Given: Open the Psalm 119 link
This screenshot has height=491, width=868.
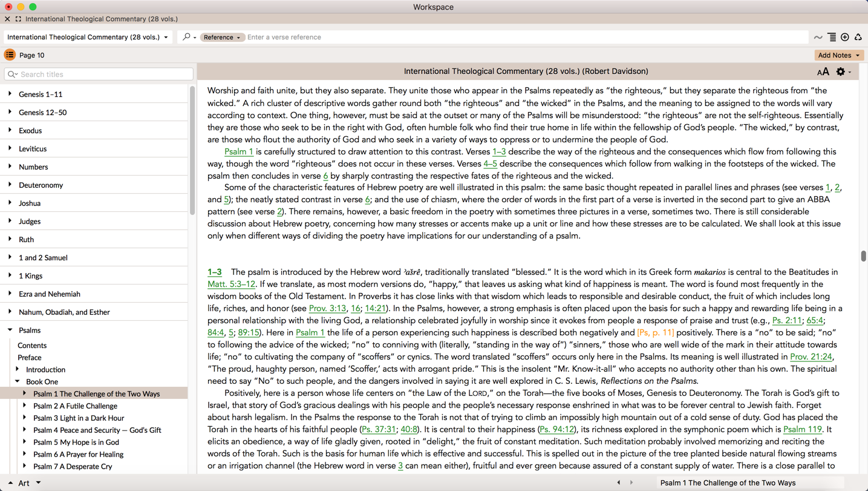Looking at the screenshot, I should [803, 429].
